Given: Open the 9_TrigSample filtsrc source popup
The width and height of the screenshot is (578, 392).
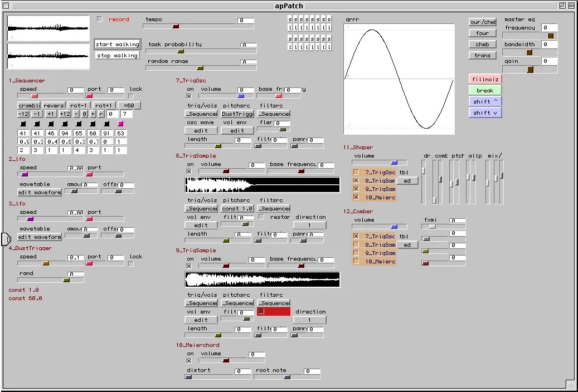Looking at the screenshot, I should coord(274,303).
